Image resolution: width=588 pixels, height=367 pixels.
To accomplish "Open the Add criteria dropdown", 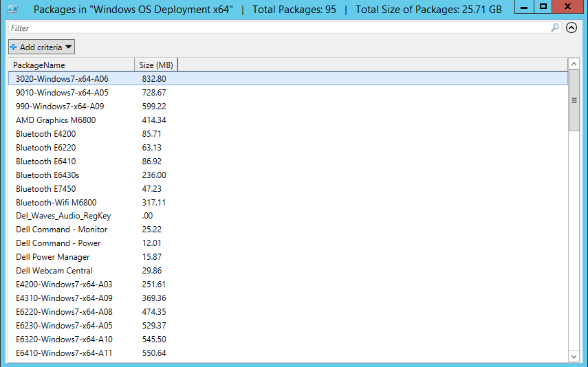I will [x=41, y=47].
